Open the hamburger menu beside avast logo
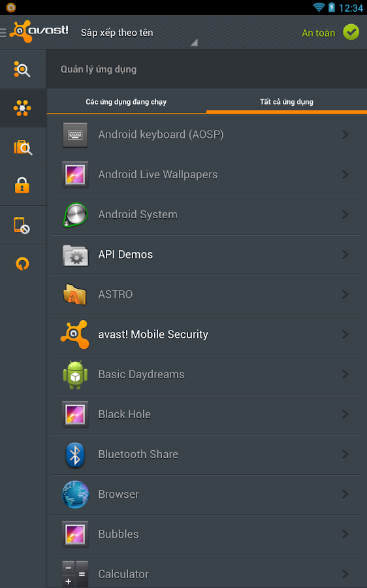Image resolution: width=367 pixels, height=588 pixels. tap(3, 33)
